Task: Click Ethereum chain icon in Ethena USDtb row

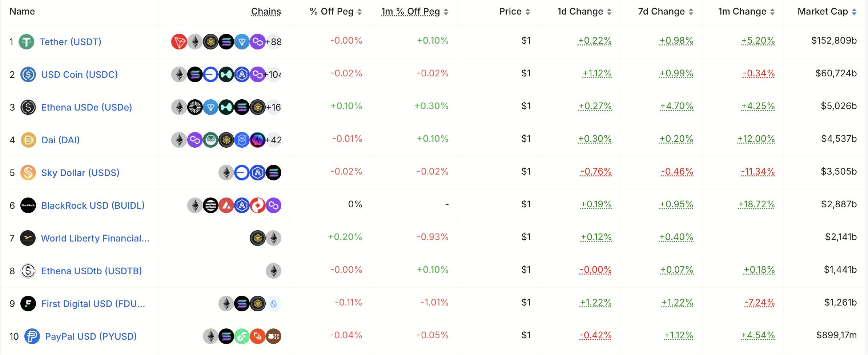Action: point(273,271)
